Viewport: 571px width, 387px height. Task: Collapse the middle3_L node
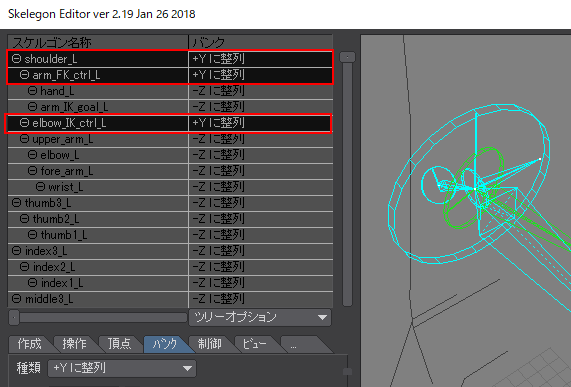pos(16,299)
